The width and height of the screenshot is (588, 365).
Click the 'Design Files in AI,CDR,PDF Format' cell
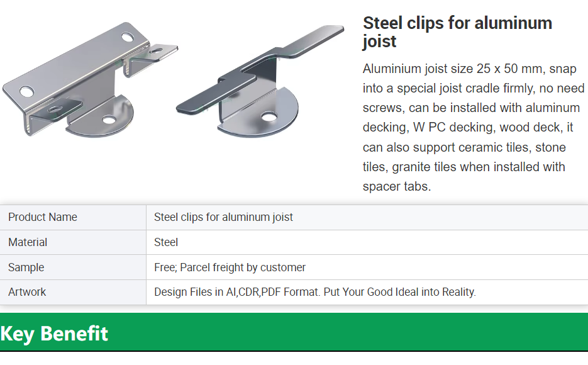pyautogui.click(x=367, y=292)
